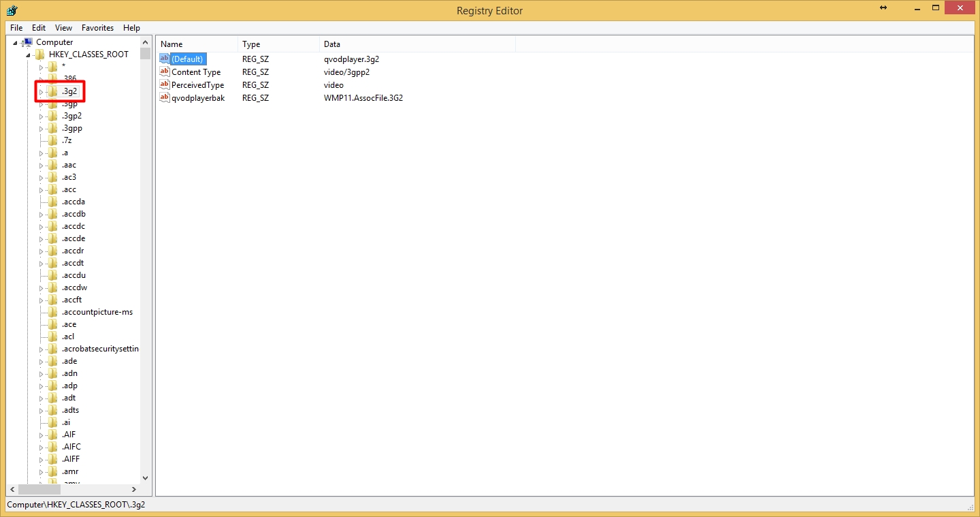Open the Help menu

point(131,28)
